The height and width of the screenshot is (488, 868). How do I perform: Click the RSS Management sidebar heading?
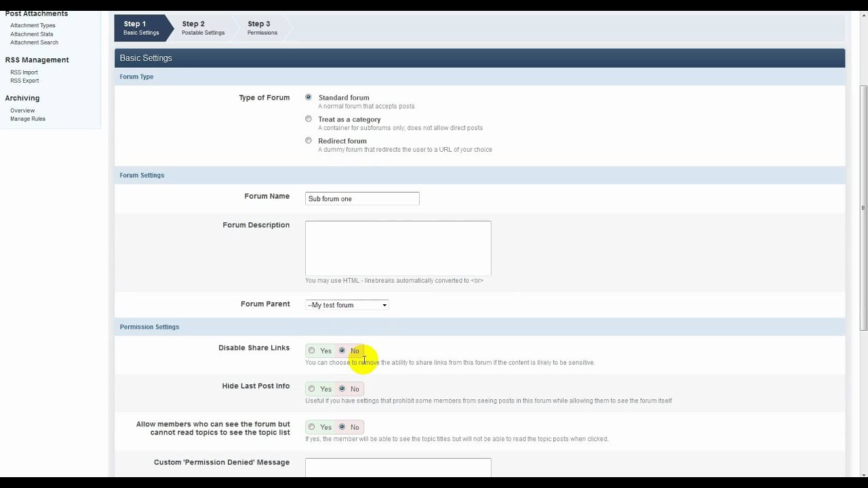pos(37,60)
